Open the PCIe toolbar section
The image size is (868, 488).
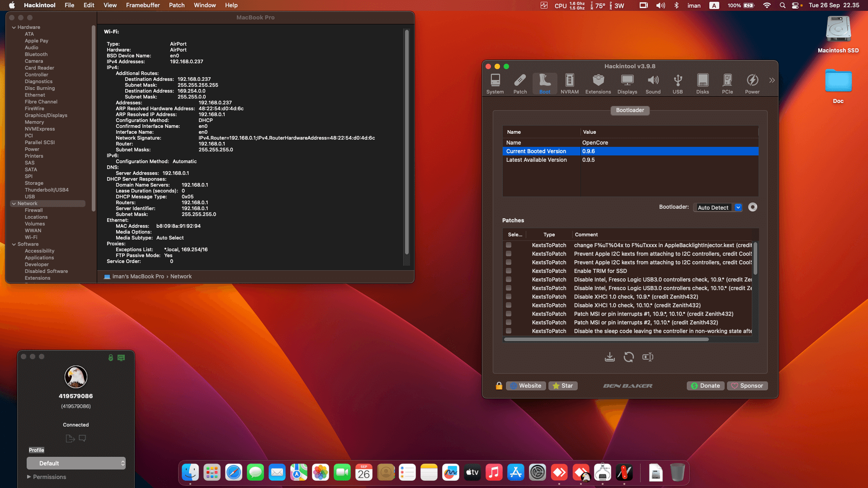click(727, 84)
